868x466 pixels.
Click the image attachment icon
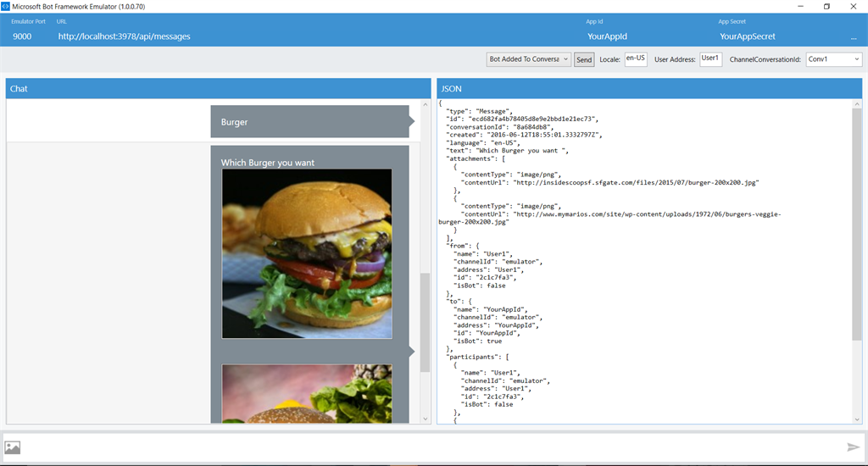(x=12, y=447)
